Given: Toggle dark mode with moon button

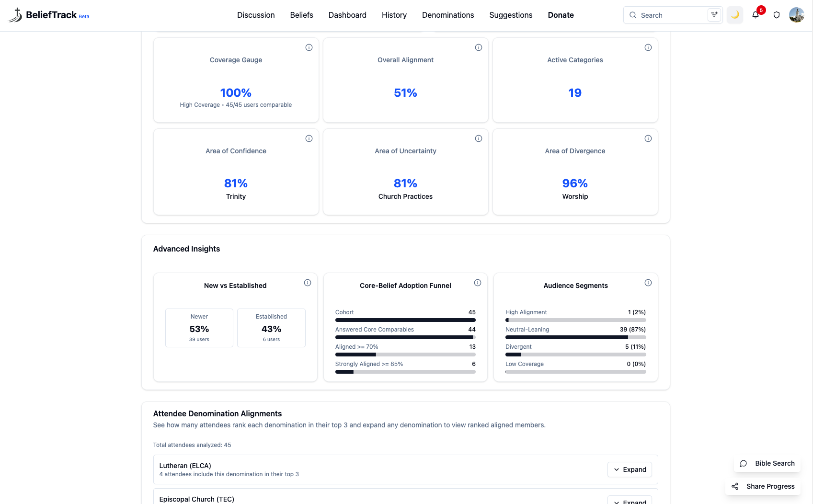Looking at the screenshot, I should pos(735,15).
